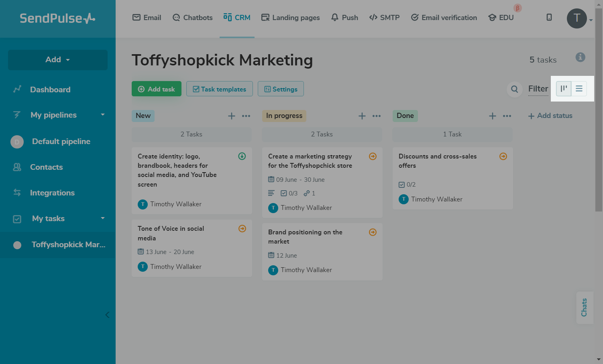The image size is (603, 364).
Task: Open more options for New column
Action: point(246,116)
